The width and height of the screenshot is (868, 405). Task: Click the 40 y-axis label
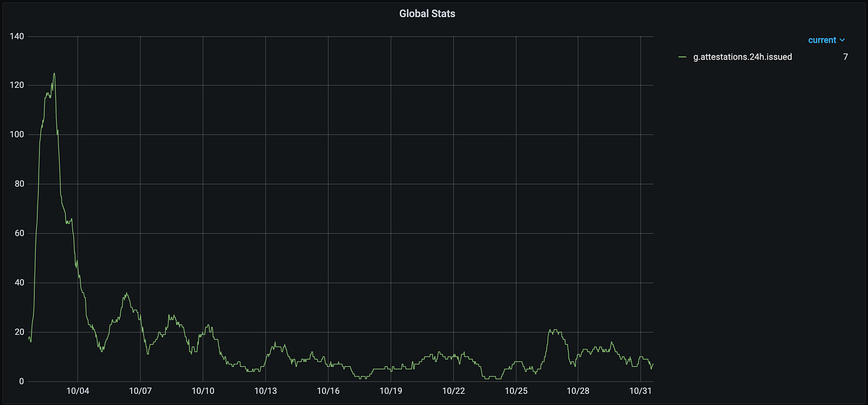[19, 283]
